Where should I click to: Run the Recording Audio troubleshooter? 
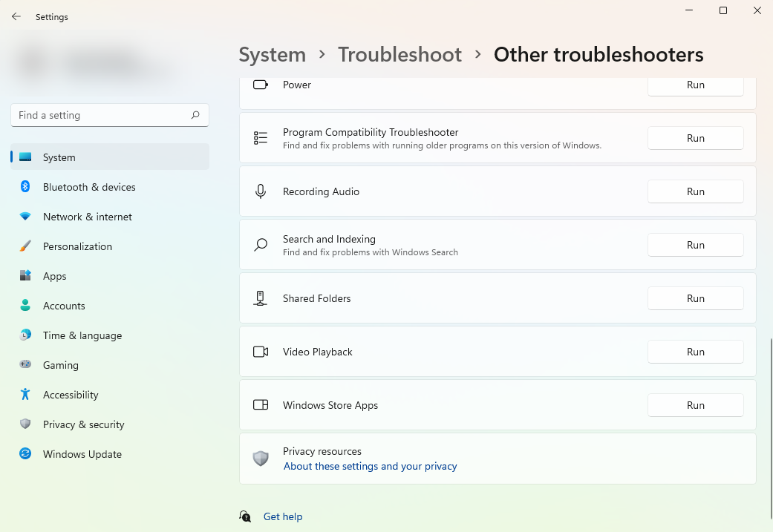tap(695, 191)
